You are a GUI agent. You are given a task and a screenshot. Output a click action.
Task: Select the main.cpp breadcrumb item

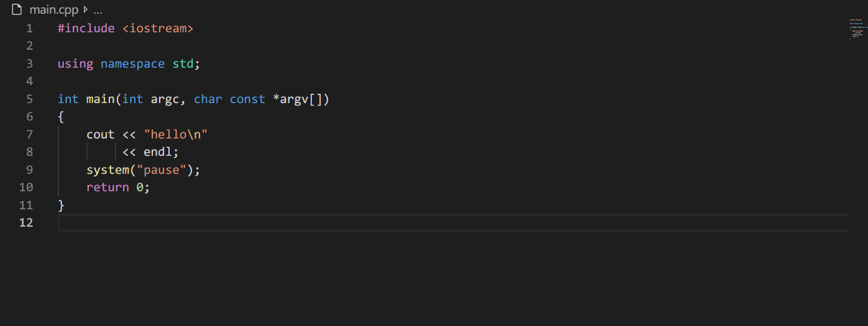click(54, 10)
